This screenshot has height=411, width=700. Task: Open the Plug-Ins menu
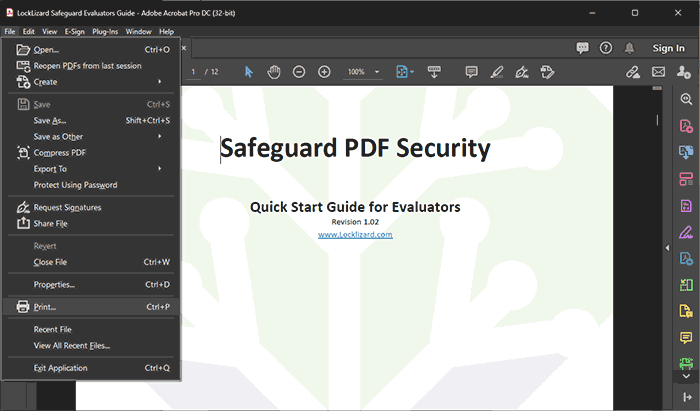pyautogui.click(x=105, y=32)
